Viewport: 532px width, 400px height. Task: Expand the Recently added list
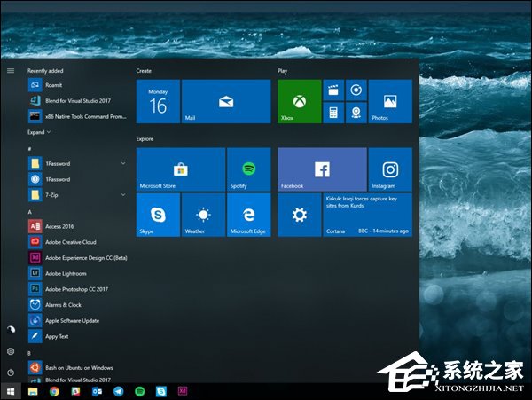[39, 132]
